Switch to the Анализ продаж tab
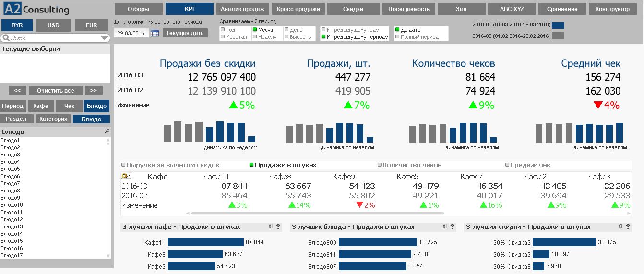 242,9
